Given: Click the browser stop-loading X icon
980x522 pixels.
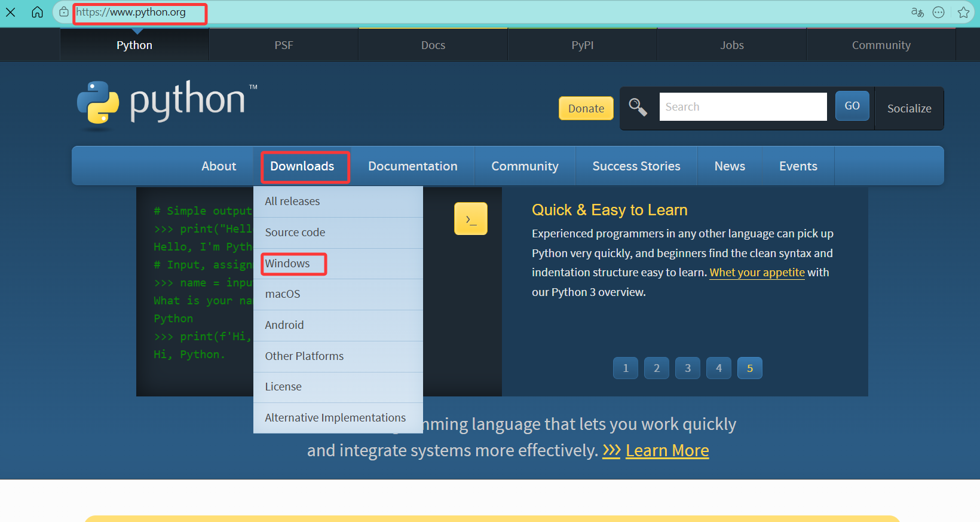Looking at the screenshot, I should 11,12.
